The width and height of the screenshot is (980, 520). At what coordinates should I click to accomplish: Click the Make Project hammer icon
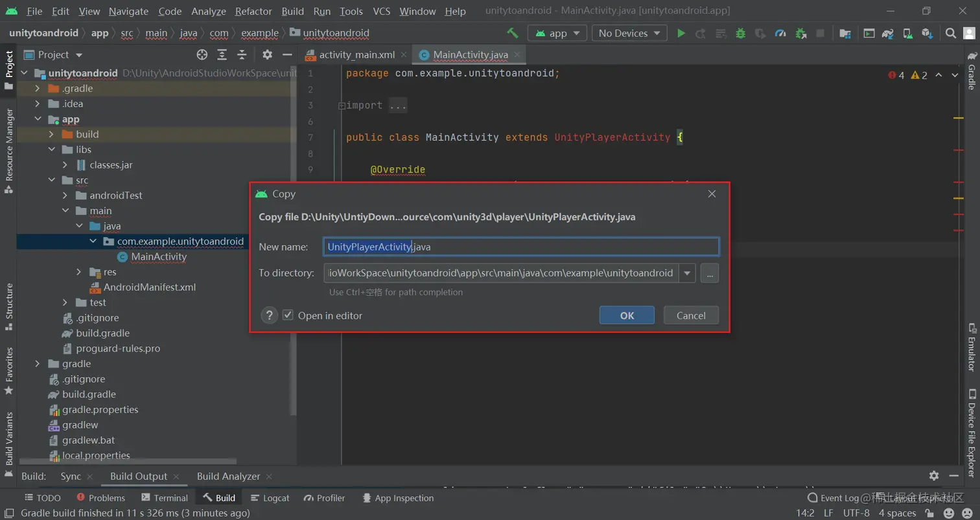coord(512,33)
